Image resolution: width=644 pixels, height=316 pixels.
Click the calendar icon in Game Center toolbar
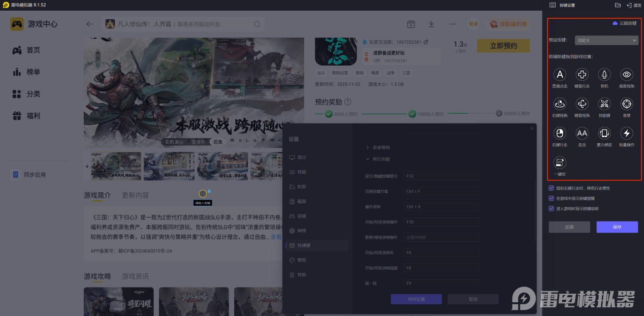tap(411, 24)
